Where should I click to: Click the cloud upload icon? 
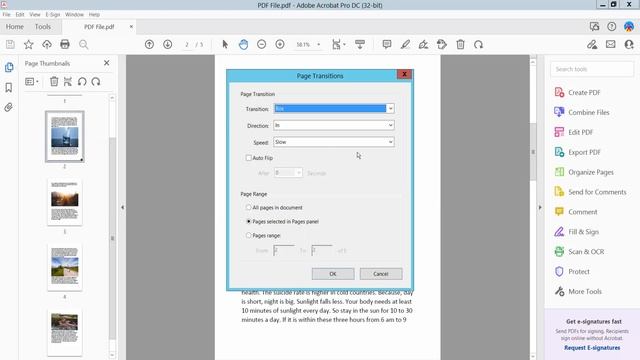click(x=47, y=44)
